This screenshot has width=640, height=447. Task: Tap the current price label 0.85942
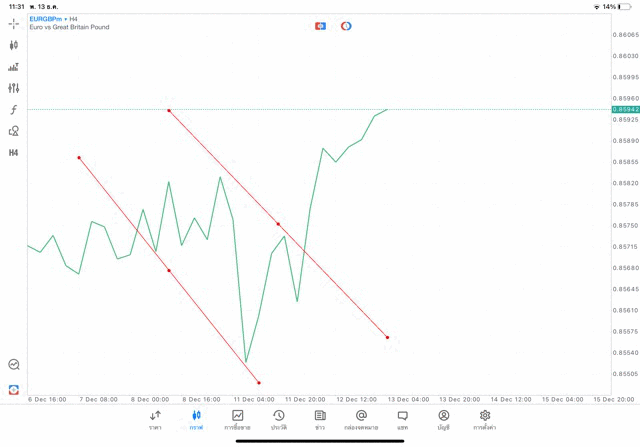click(625, 109)
